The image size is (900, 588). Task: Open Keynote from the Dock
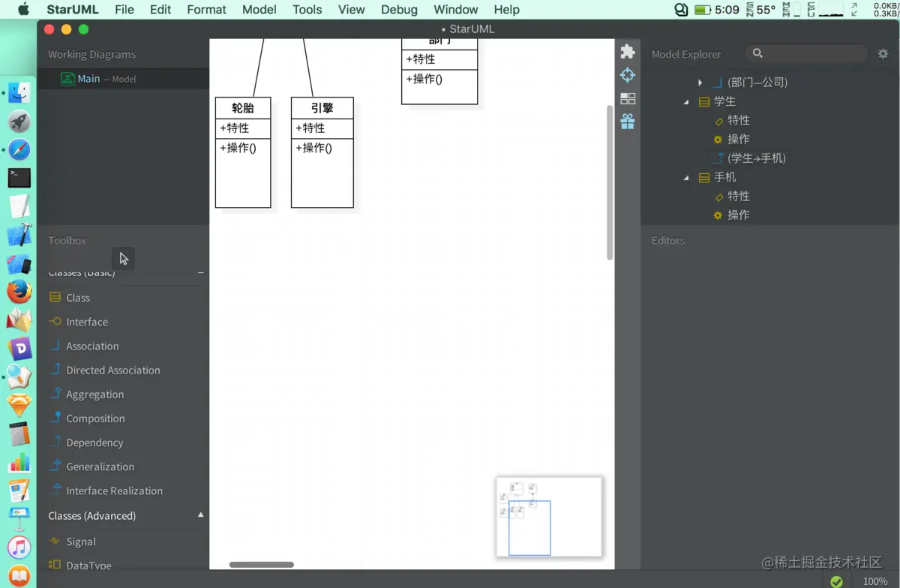[x=19, y=519]
